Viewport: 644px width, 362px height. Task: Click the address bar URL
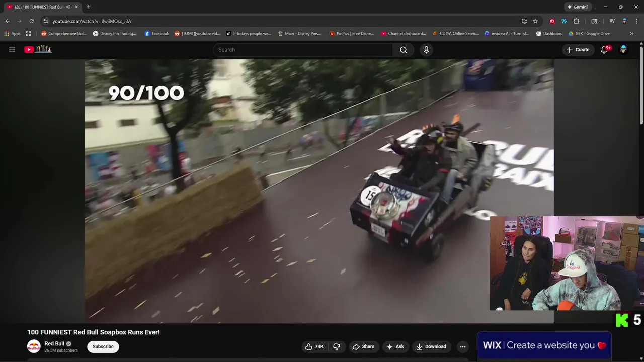coord(92,21)
